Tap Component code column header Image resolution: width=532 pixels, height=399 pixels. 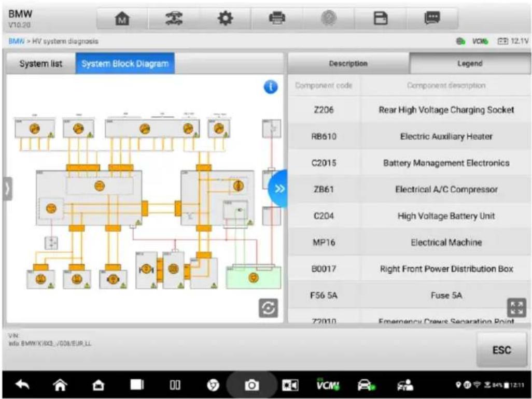(x=324, y=85)
